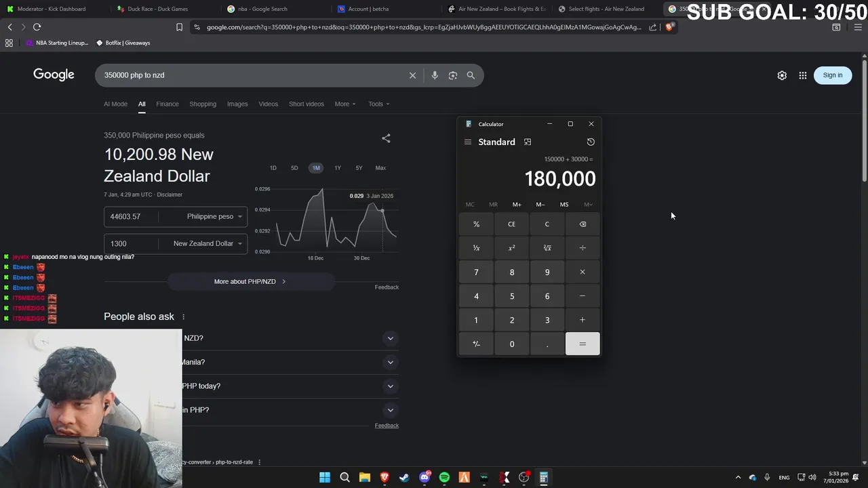Screen dimensions: 868x488
Task: Click calculator equals button
Action: (583, 344)
